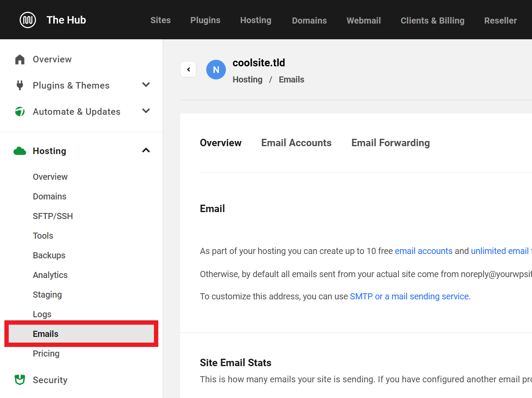Screen dimensions: 532x398
Task: Expand the Automate & Updates section
Action: (146, 111)
